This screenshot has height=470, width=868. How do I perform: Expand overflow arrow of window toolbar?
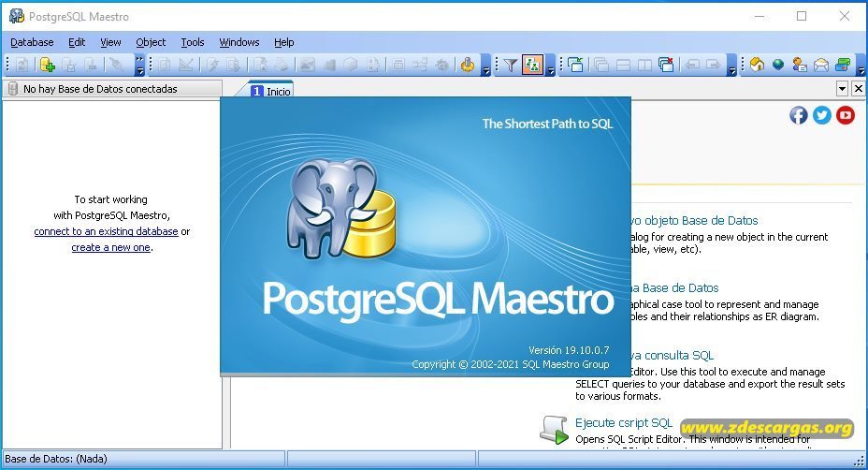731,65
